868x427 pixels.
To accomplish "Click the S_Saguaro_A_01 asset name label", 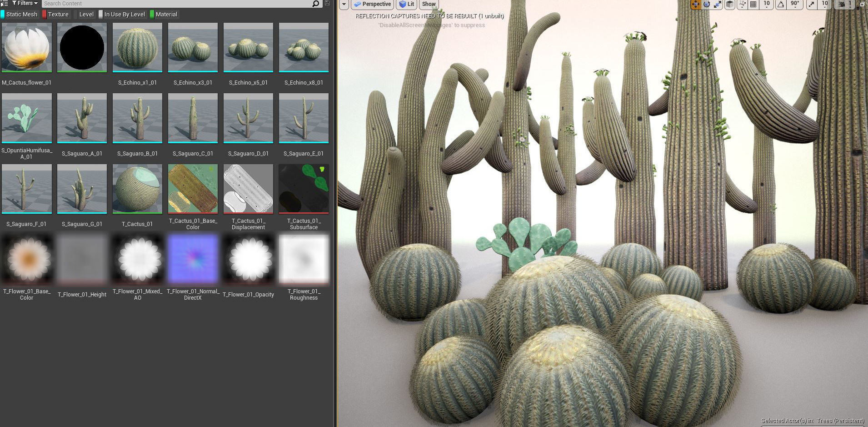I will [82, 154].
